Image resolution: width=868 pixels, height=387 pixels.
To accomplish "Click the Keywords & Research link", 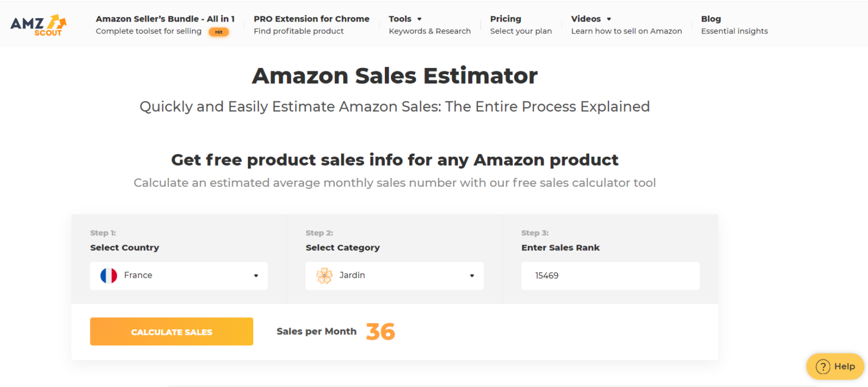I will pyautogui.click(x=429, y=31).
